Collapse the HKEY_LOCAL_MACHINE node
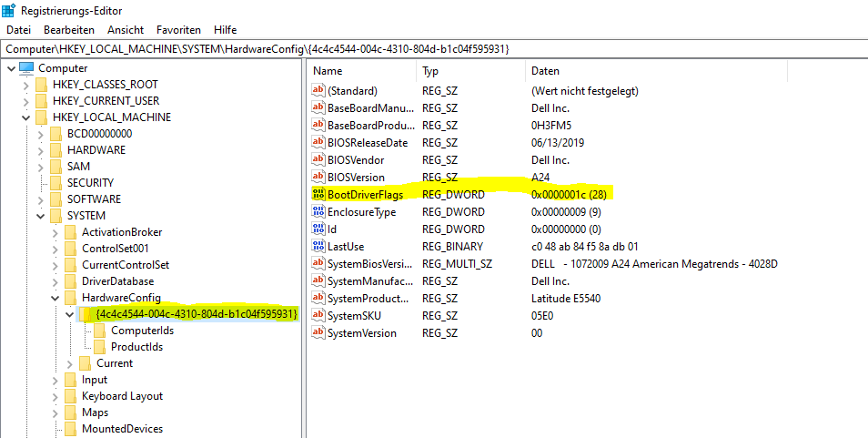This screenshot has height=438, width=868. 26,118
